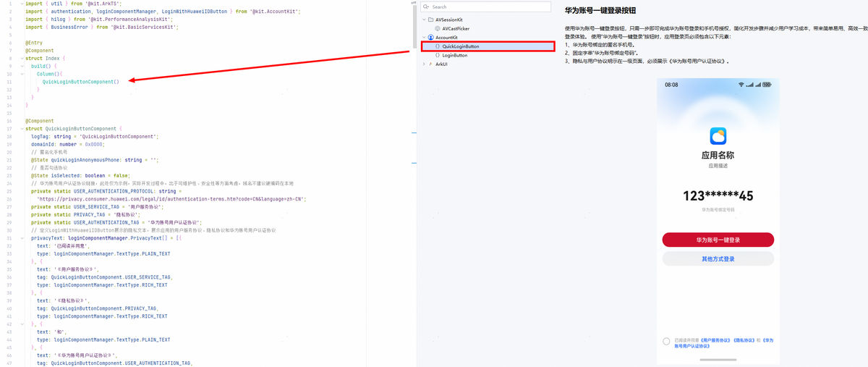Select AVCastPicker in the component tree

point(456,29)
